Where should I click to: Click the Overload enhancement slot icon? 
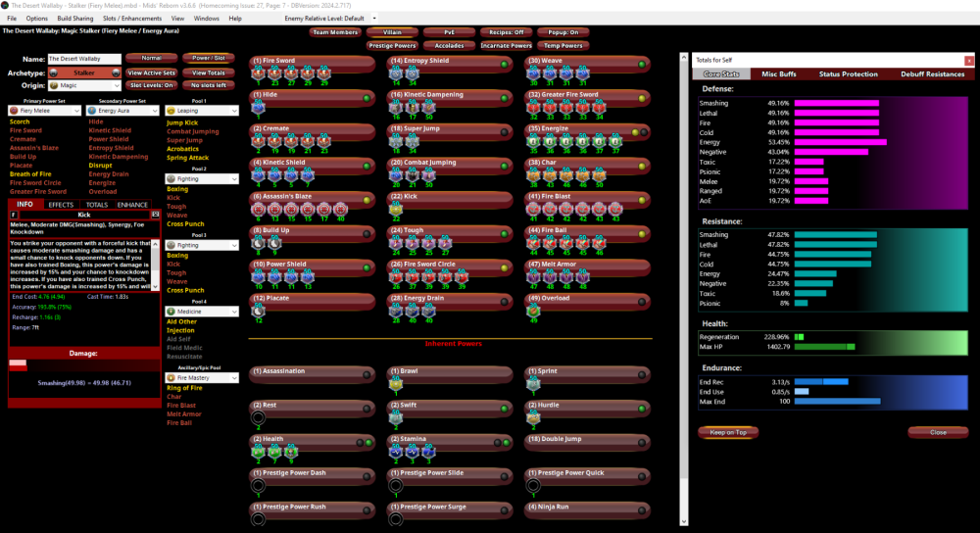tap(533, 311)
